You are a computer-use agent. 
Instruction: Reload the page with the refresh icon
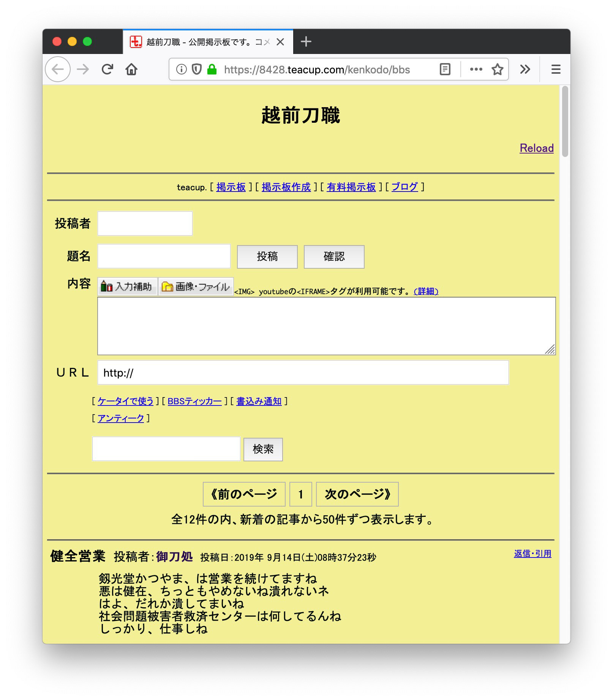(x=107, y=69)
